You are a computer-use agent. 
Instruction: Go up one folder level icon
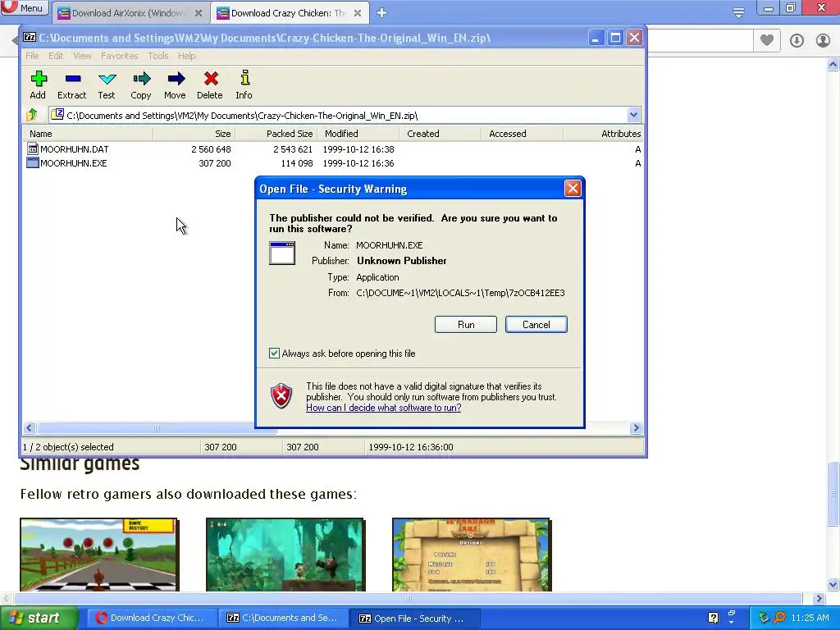[32, 115]
